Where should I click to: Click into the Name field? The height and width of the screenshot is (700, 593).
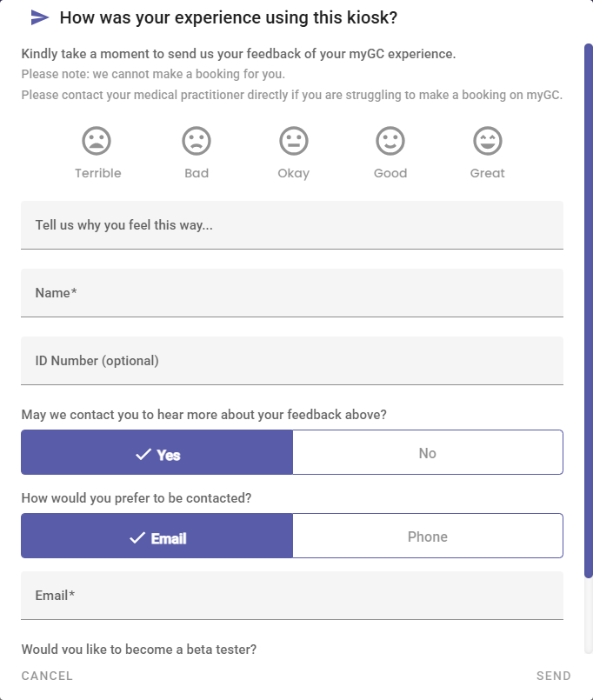292,293
